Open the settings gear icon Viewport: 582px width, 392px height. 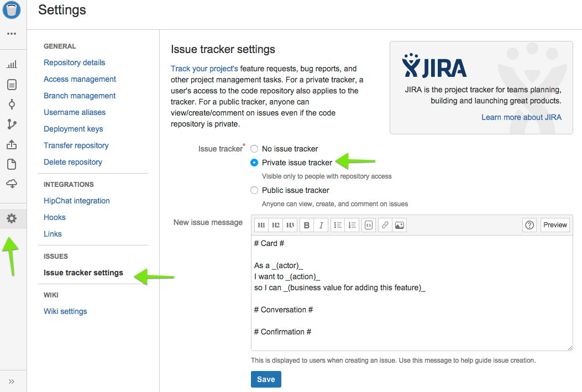(x=12, y=218)
